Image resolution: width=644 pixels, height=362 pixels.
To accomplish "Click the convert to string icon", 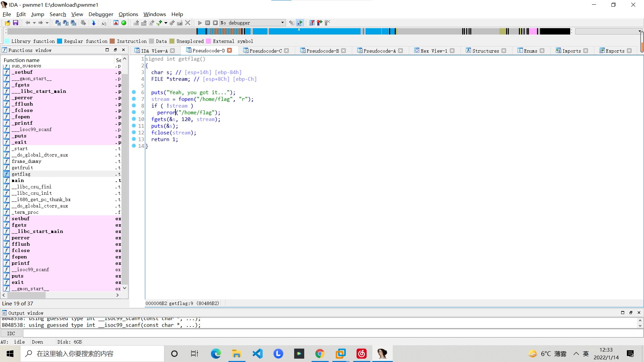I will click(x=152, y=23).
